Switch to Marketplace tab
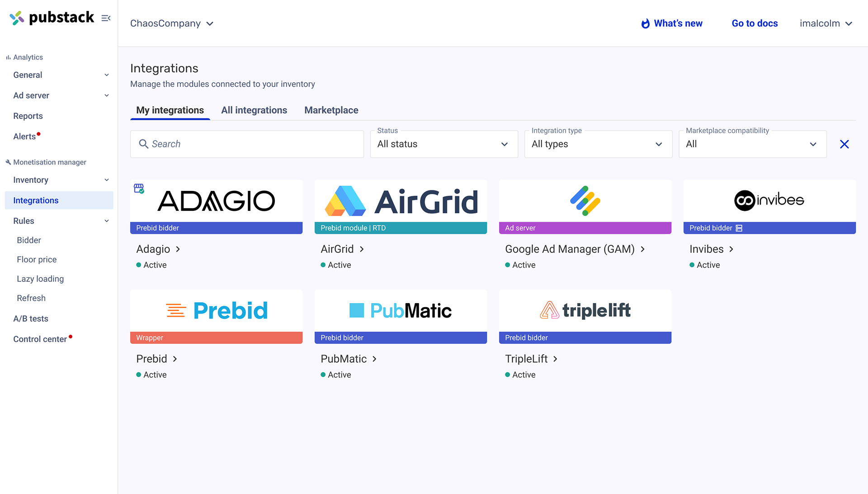Screen dimensions: 868x494 coord(331,110)
